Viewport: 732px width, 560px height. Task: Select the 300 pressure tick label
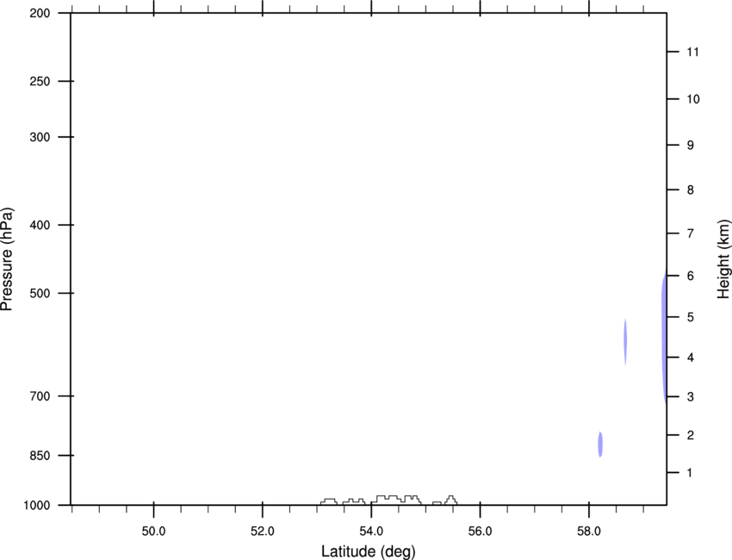(40, 137)
